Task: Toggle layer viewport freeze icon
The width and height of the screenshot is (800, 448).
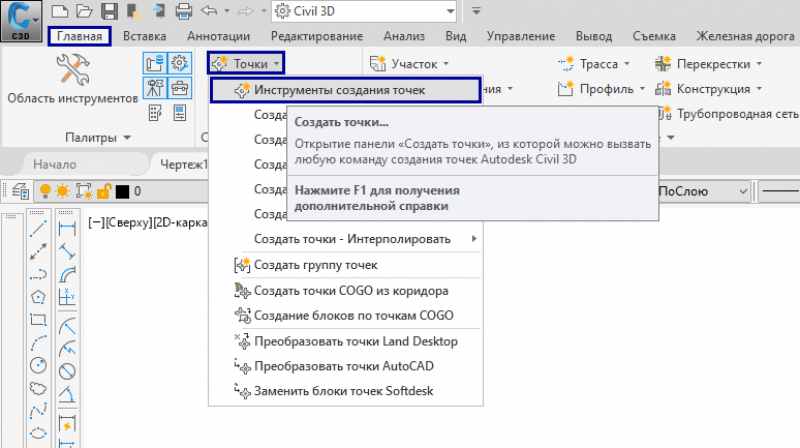Action: pyautogui.click(x=84, y=191)
